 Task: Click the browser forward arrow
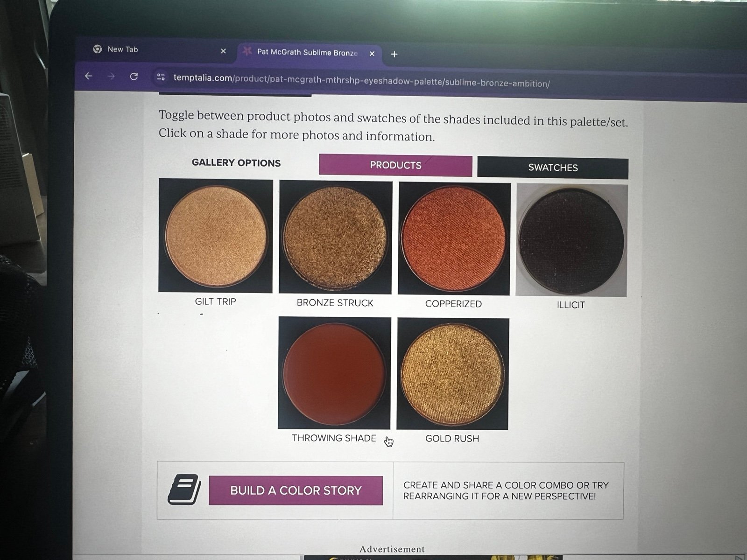point(111,76)
